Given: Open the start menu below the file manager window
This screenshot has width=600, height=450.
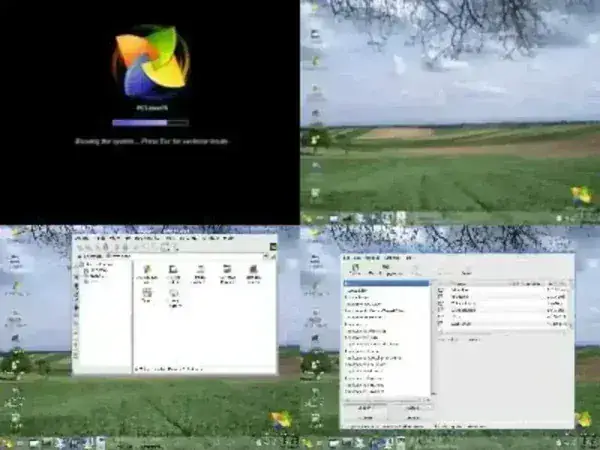Looking at the screenshot, I should (x=5, y=444).
